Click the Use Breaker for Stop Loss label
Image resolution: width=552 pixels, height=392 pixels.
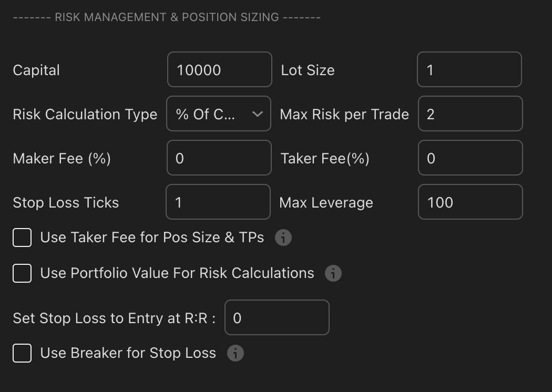[x=128, y=353]
